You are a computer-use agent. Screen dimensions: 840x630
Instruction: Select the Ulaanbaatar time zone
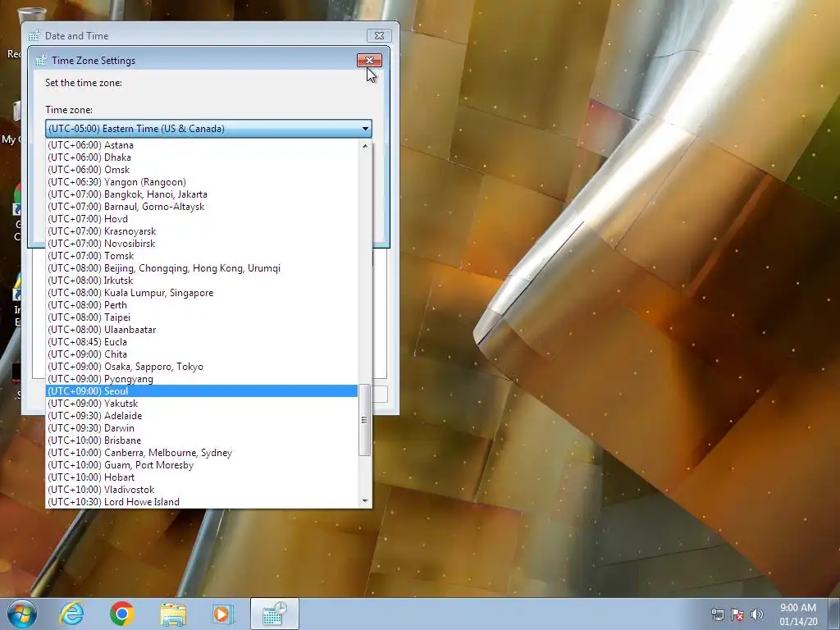click(202, 330)
